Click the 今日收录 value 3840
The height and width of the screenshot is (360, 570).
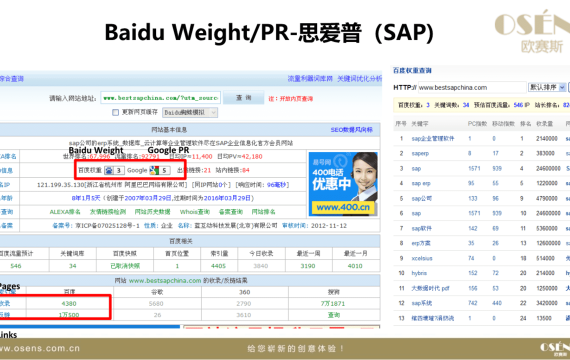pos(261,266)
